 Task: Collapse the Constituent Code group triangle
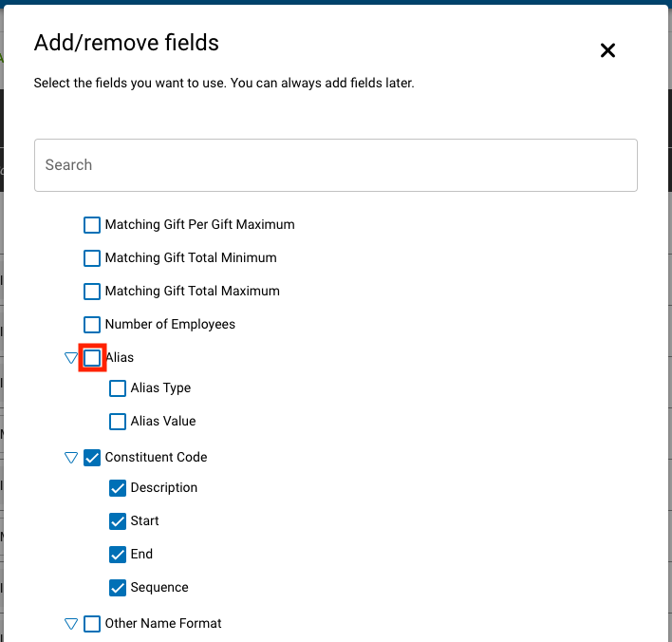(71, 458)
